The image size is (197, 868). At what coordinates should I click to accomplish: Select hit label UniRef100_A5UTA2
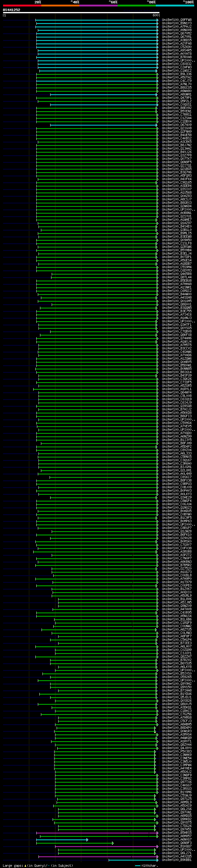[177, 77]
